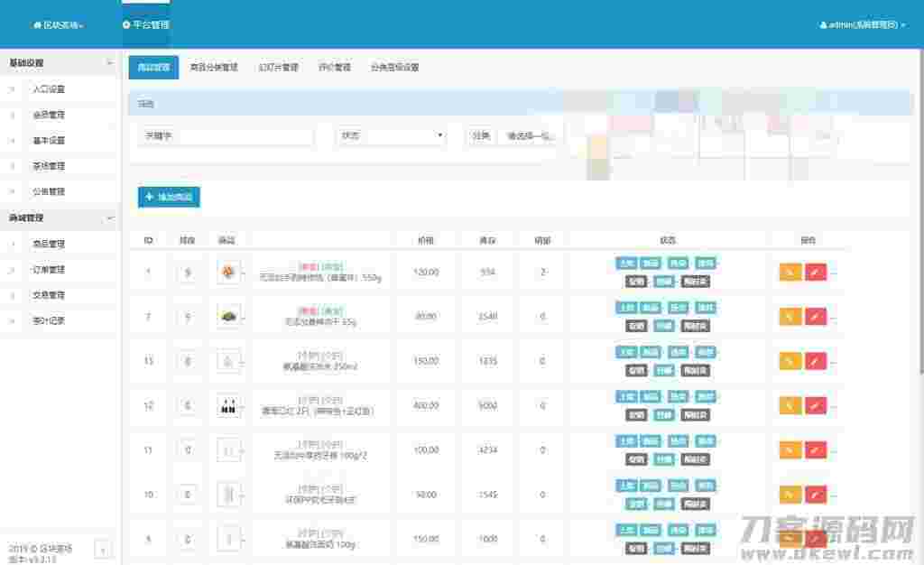Switch to the 幻灯片管理 tab
This screenshot has height=565, width=924.
pyautogui.click(x=278, y=68)
